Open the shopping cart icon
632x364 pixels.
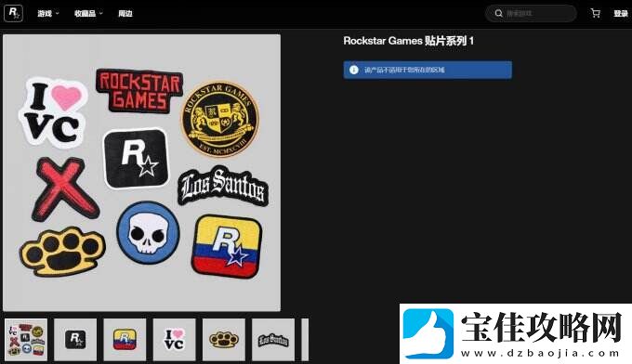[x=596, y=13]
